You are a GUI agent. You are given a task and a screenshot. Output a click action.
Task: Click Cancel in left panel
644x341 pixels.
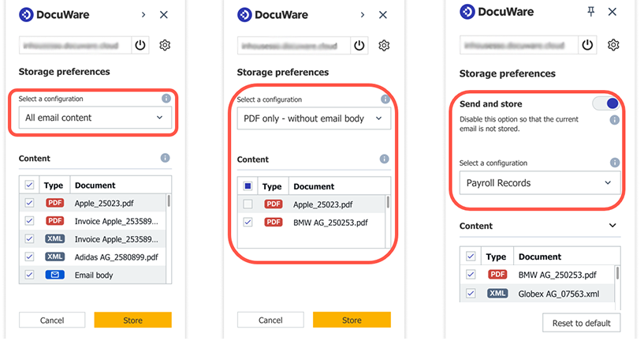tap(52, 320)
